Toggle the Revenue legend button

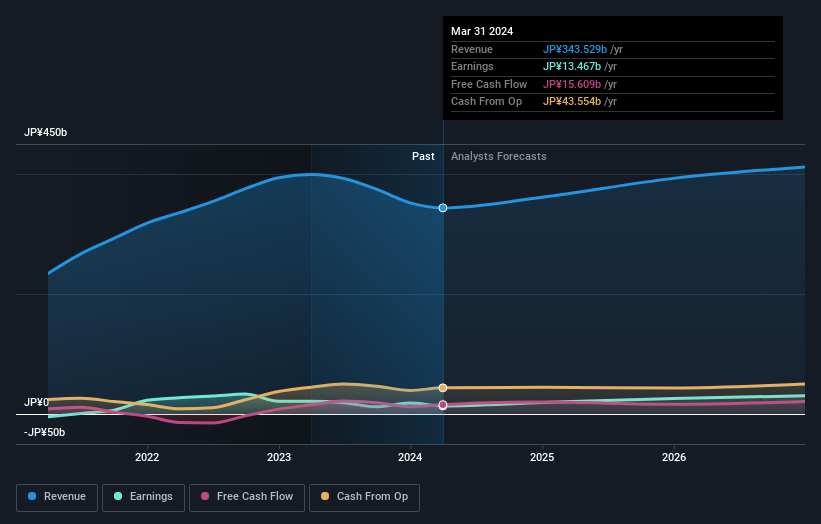[x=57, y=497]
